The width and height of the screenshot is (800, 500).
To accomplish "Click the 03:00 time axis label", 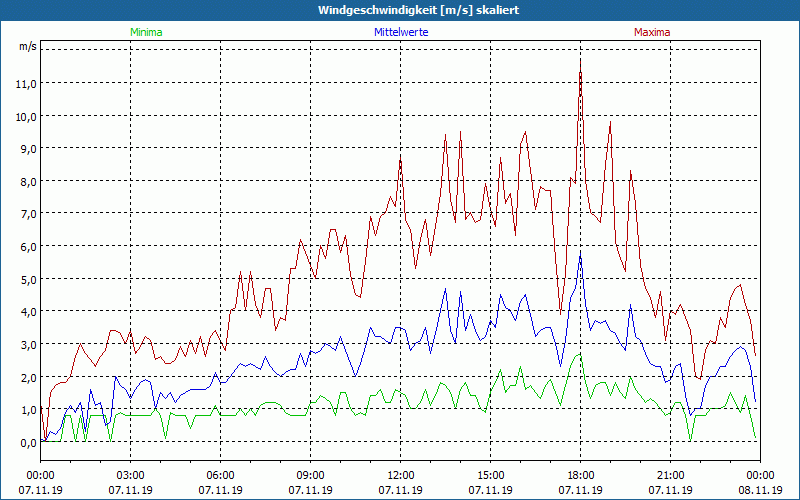I will [131, 476].
